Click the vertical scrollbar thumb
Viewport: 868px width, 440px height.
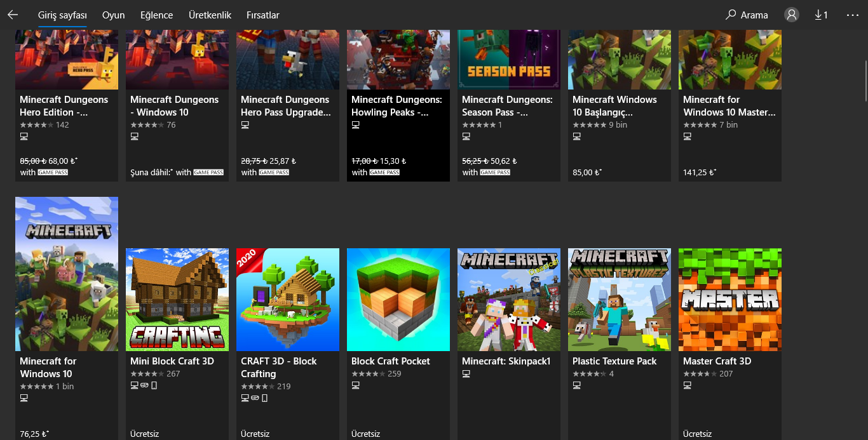coord(865,81)
